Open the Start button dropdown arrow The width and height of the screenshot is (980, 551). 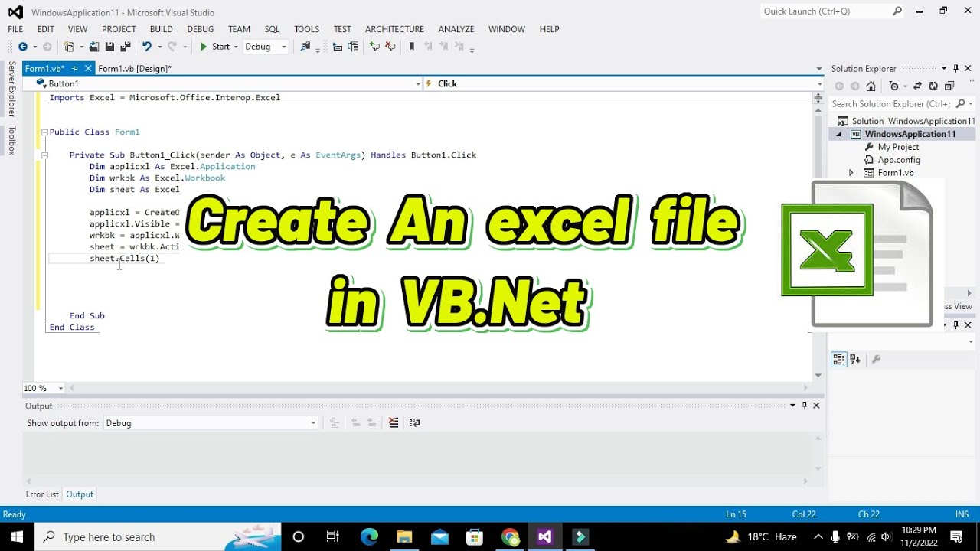tap(237, 47)
